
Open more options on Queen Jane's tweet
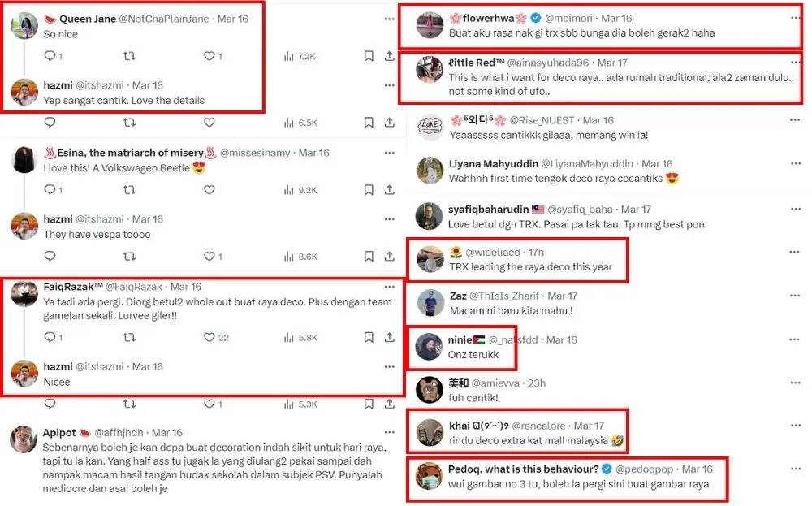click(389, 18)
